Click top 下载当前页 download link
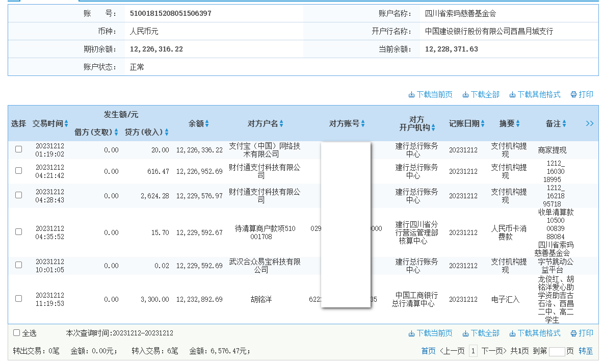 click(430, 95)
